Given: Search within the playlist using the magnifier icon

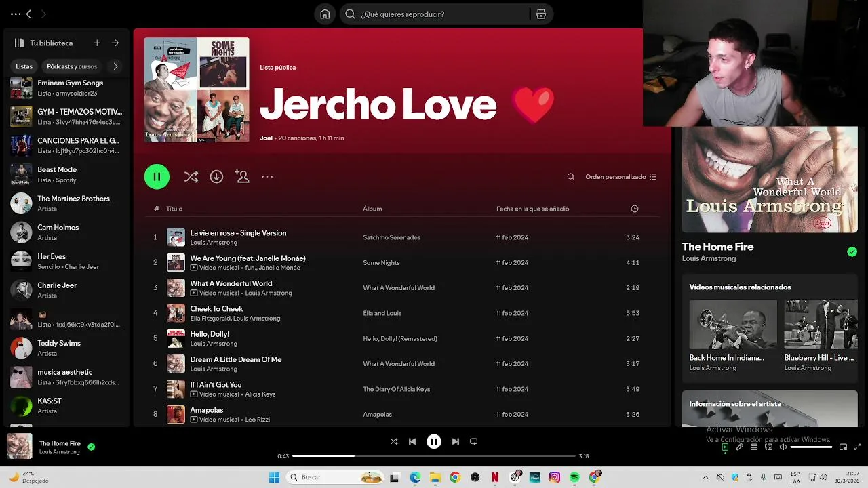Looking at the screenshot, I should (571, 177).
